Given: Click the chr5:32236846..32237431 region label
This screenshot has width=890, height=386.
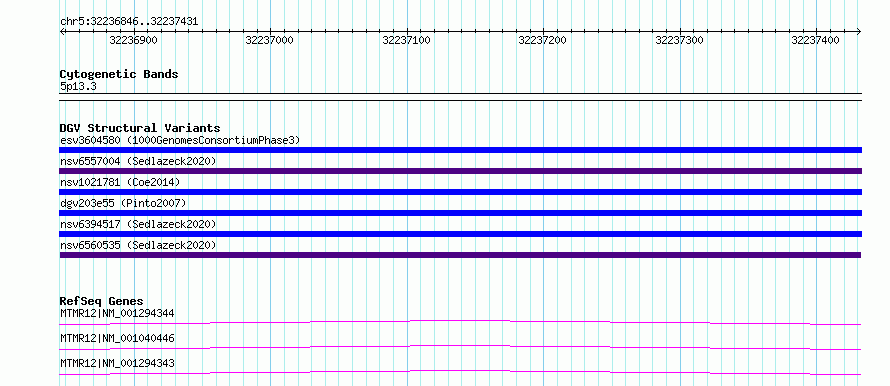Looking at the screenshot, I should 129,22.
